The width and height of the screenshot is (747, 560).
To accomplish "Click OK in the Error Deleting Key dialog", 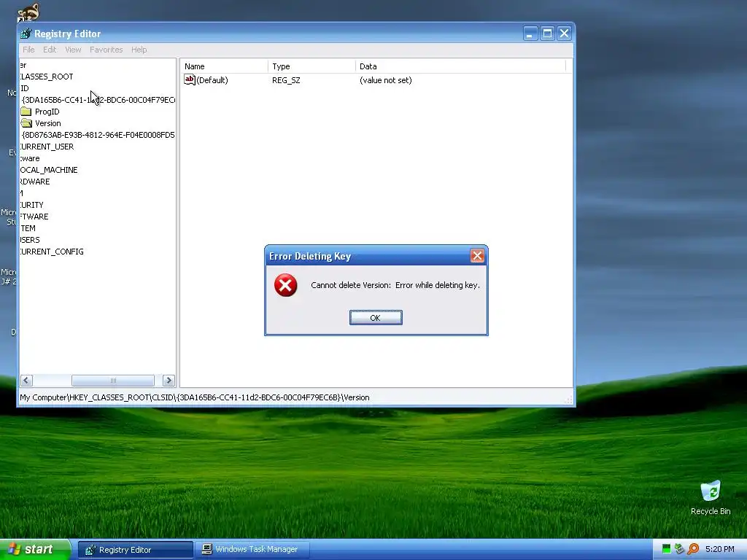I will click(x=376, y=318).
